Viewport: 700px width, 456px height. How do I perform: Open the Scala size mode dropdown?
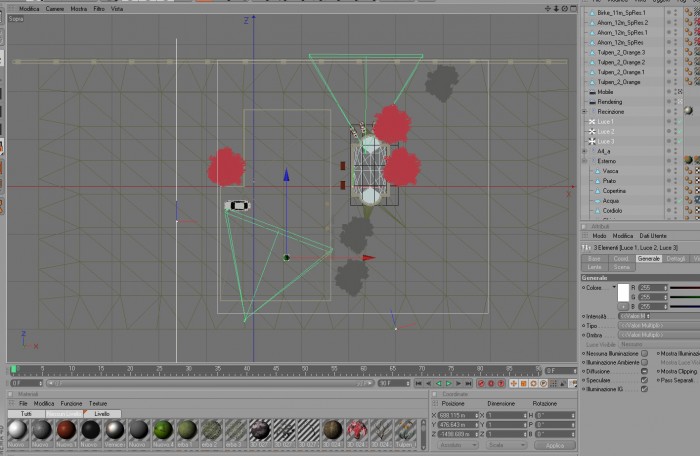(x=506, y=445)
